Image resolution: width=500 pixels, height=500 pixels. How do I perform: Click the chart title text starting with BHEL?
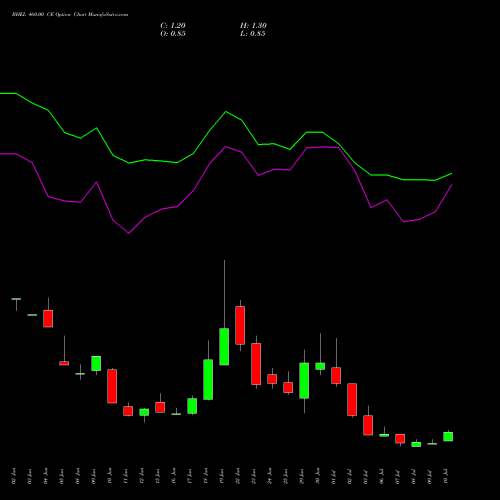pyautogui.click(x=70, y=14)
